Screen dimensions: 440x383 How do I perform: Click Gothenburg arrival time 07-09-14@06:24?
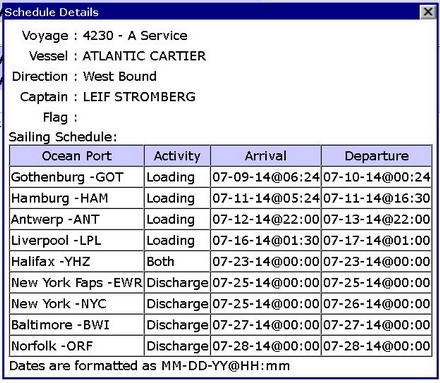pyautogui.click(x=266, y=177)
